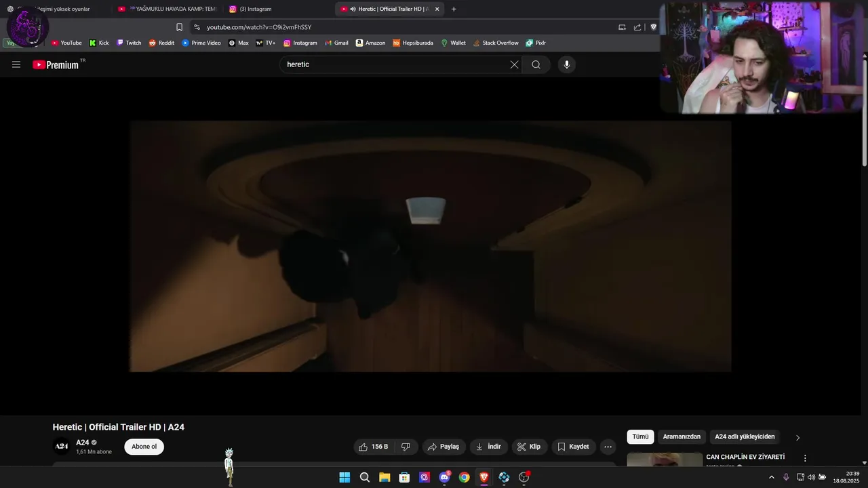Image resolution: width=868 pixels, height=488 pixels.
Task: Start voice search with microphone
Action: (x=567, y=64)
